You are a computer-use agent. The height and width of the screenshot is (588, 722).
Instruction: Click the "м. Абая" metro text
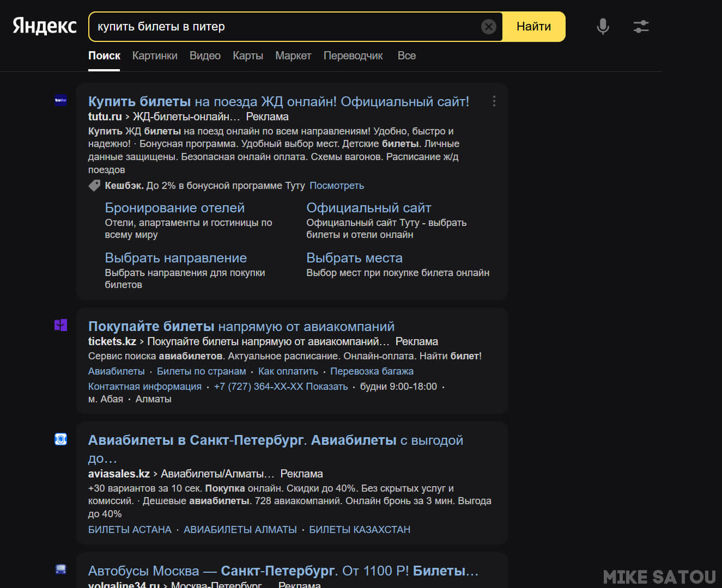click(106, 399)
